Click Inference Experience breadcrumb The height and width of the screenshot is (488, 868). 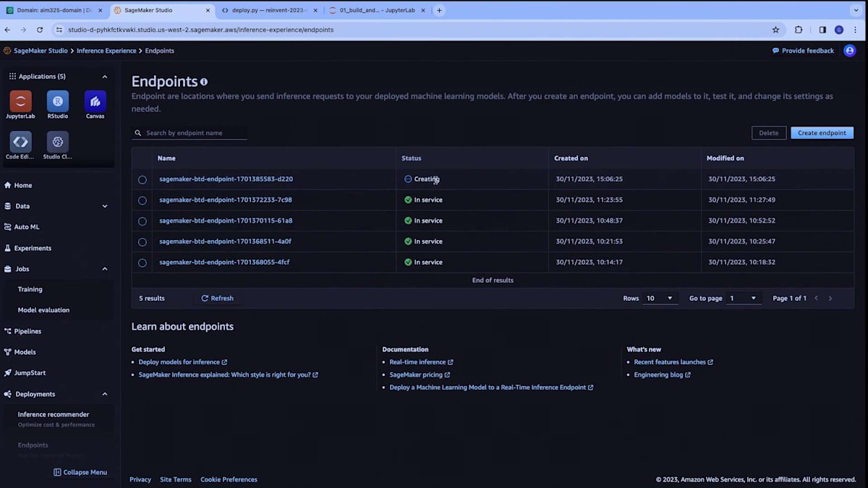(106, 51)
